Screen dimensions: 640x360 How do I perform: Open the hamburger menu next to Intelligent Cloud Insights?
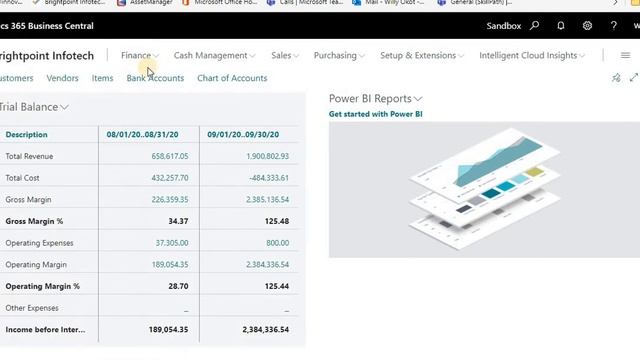click(x=625, y=55)
